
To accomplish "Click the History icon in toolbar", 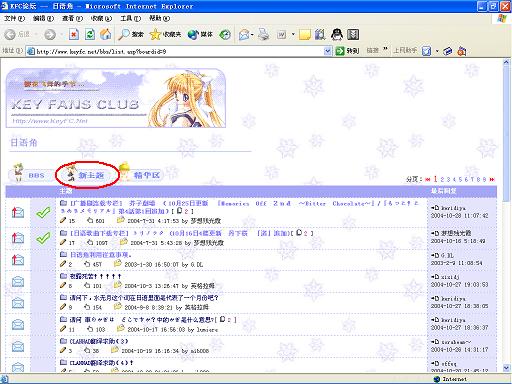I will [225, 34].
